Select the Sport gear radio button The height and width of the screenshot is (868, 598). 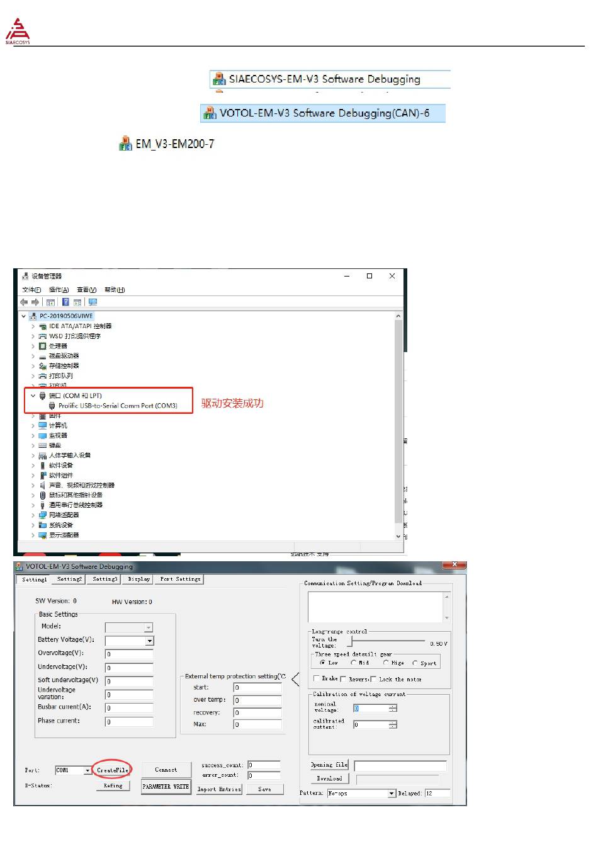point(415,663)
